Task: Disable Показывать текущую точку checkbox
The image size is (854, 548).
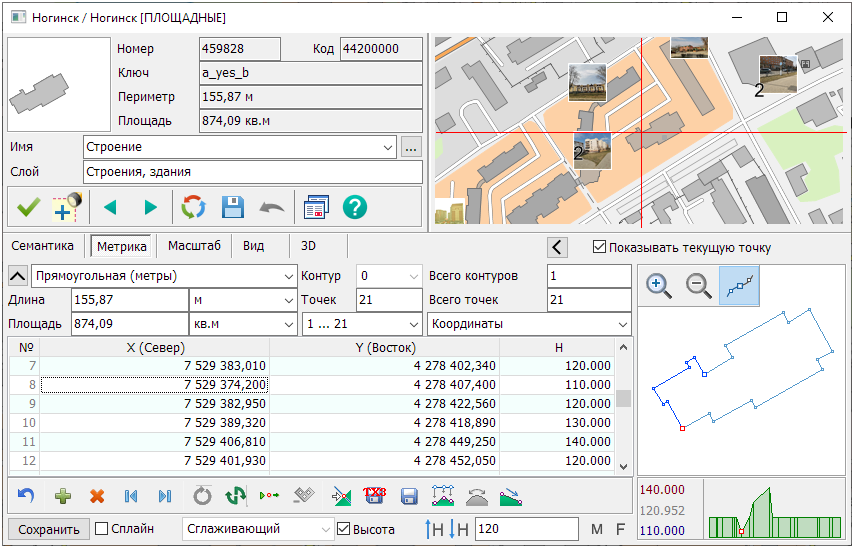Action: (599, 247)
